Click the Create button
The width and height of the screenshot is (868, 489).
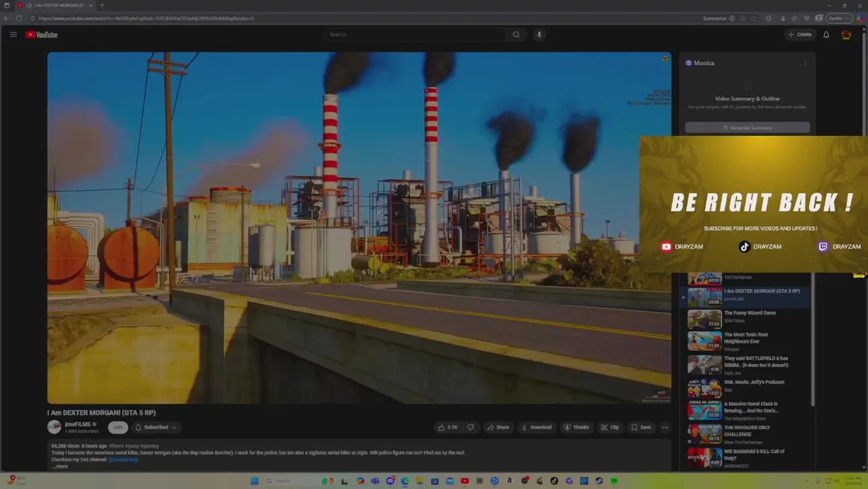799,35
